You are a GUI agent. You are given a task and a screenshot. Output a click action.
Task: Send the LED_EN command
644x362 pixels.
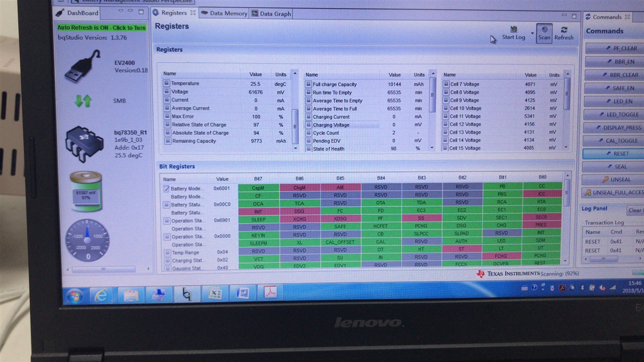click(617, 101)
